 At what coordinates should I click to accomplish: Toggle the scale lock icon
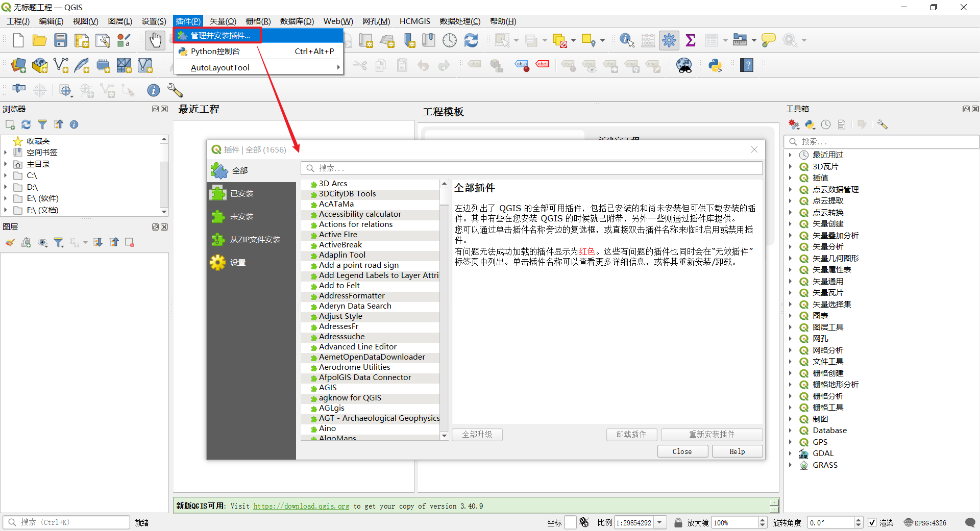pos(678,522)
